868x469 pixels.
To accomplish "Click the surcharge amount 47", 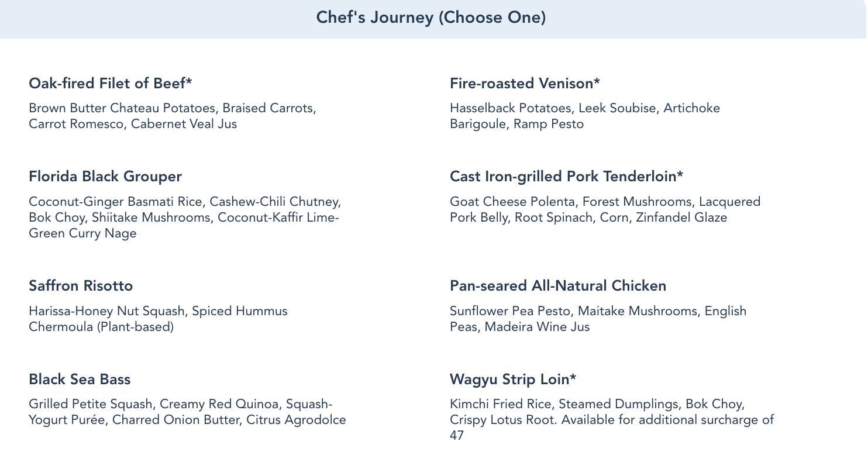I will pyautogui.click(x=457, y=436).
